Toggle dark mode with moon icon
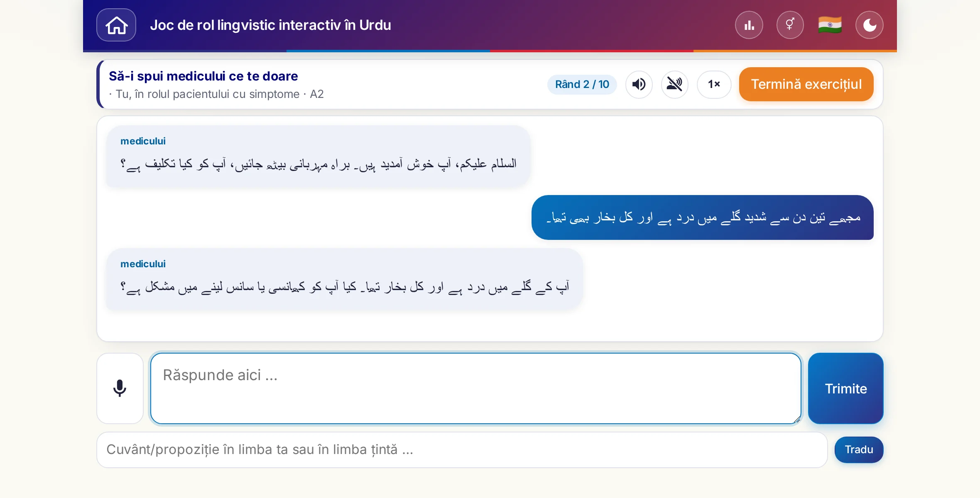The image size is (980, 498). [870, 25]
